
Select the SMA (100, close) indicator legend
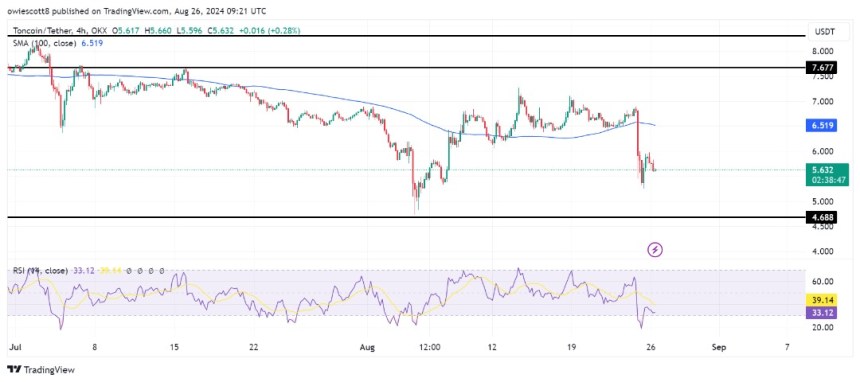point(53,43)
